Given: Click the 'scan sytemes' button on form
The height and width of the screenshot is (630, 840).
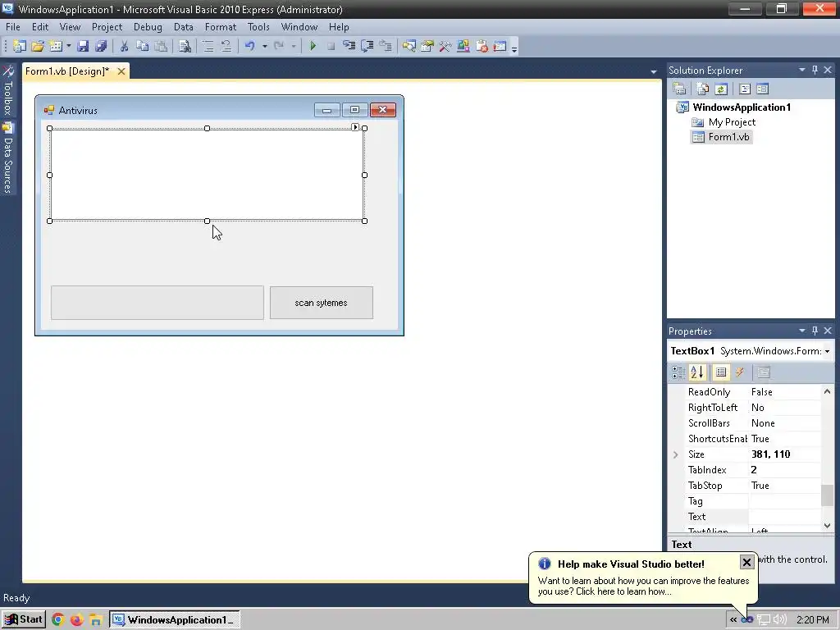Looking at the screenshot, I should point(322,303).
